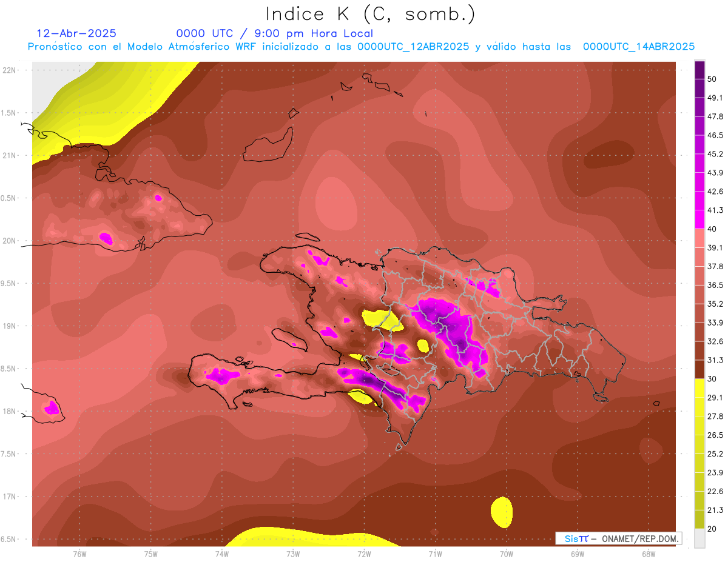Click the "17N" latitude label

[9, 497]
